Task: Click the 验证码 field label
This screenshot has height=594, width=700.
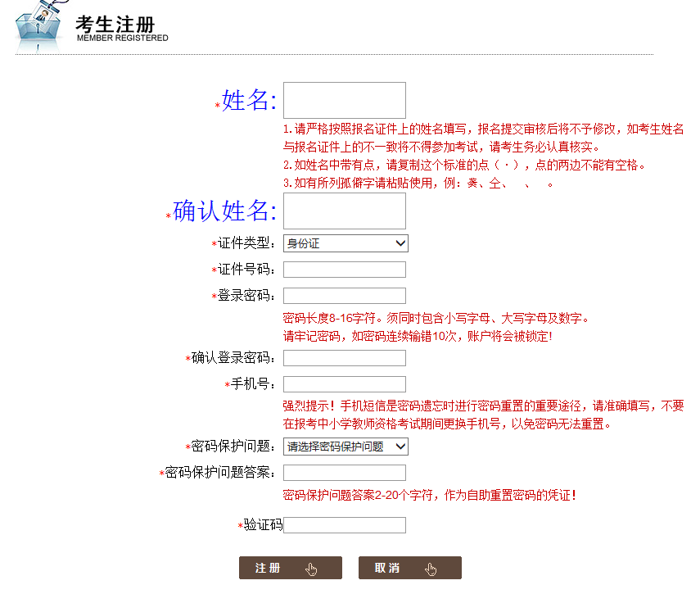Action: click(262, 525)
